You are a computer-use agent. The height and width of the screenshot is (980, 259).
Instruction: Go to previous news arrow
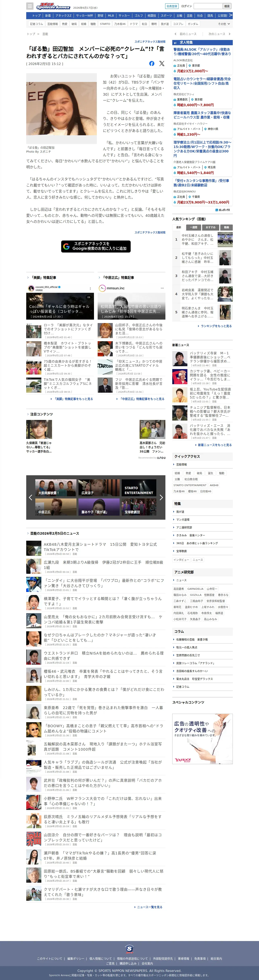175,34
